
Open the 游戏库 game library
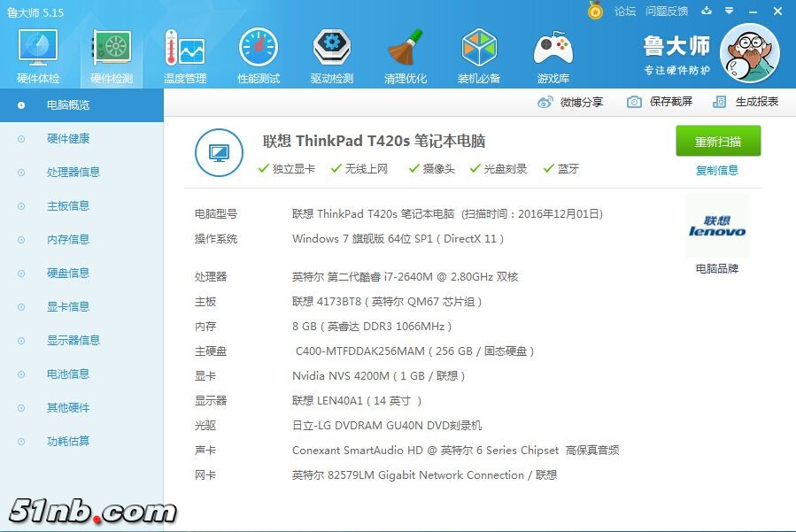(553, 53)
